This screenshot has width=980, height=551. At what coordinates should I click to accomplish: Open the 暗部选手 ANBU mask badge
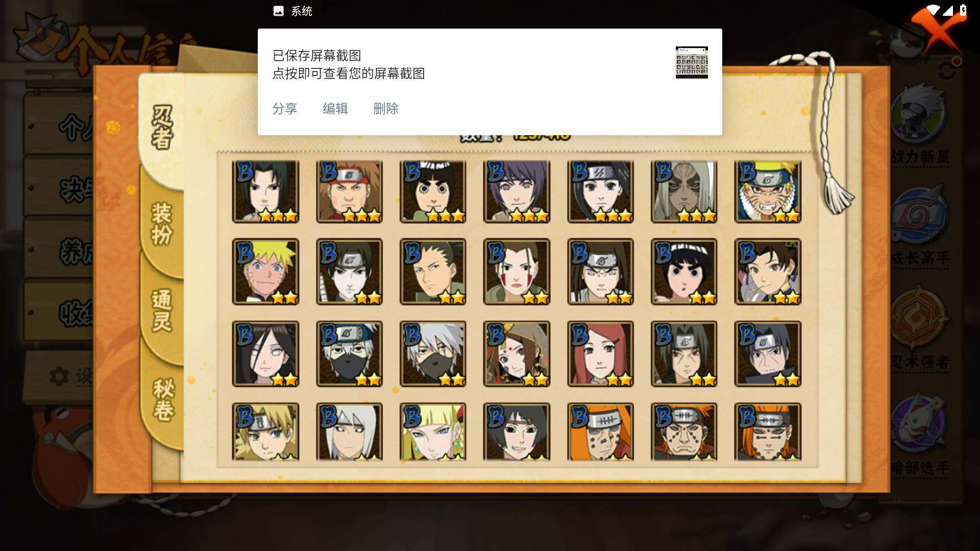919,434
